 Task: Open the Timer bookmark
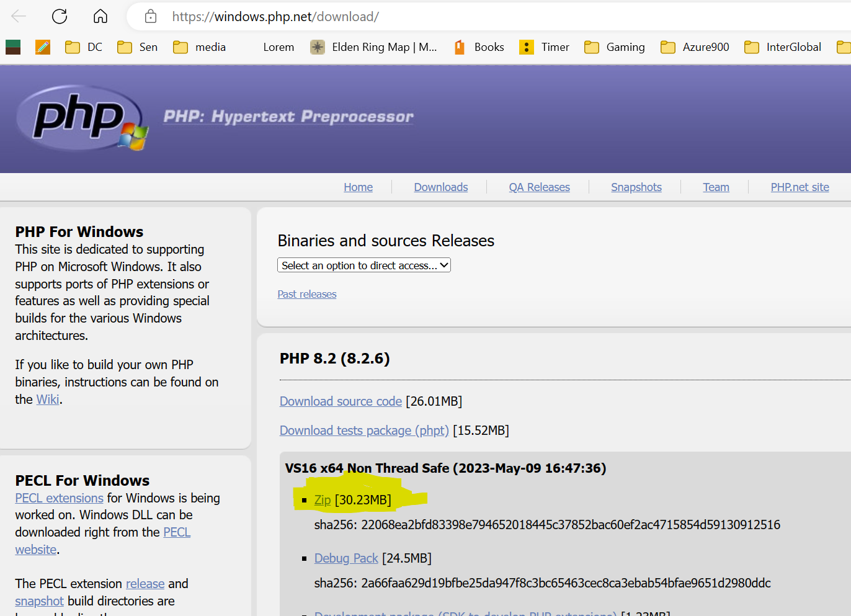pos(544,47)
